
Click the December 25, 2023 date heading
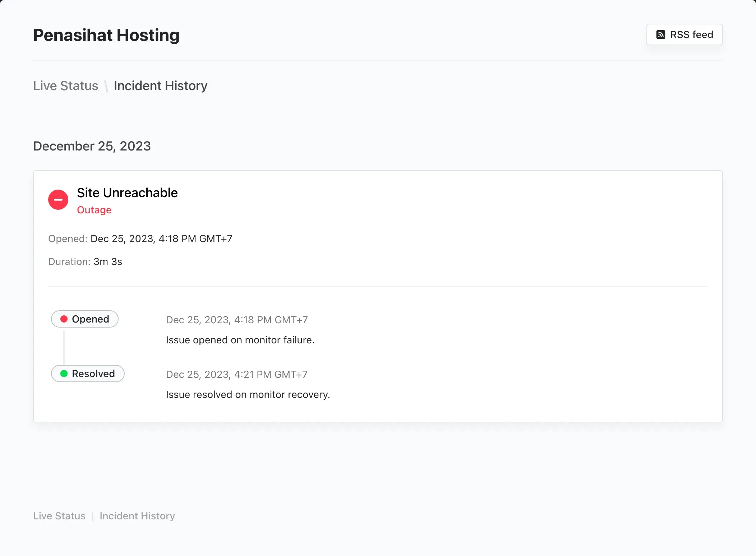tap(92, 146)
